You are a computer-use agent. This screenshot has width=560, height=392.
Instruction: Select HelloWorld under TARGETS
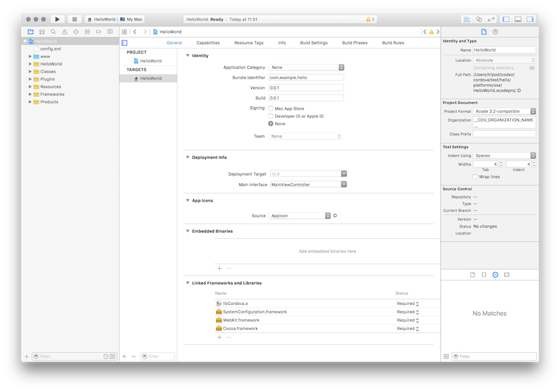pos(150,78)
